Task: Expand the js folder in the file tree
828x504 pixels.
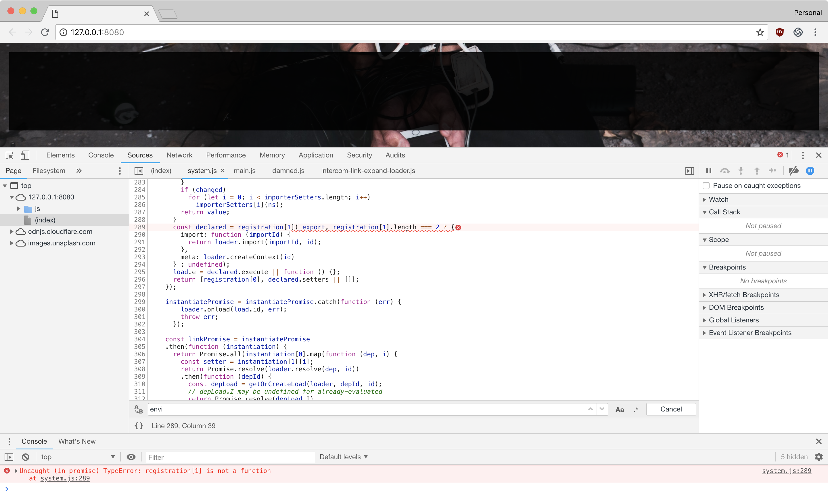Action: pos(18,209)
